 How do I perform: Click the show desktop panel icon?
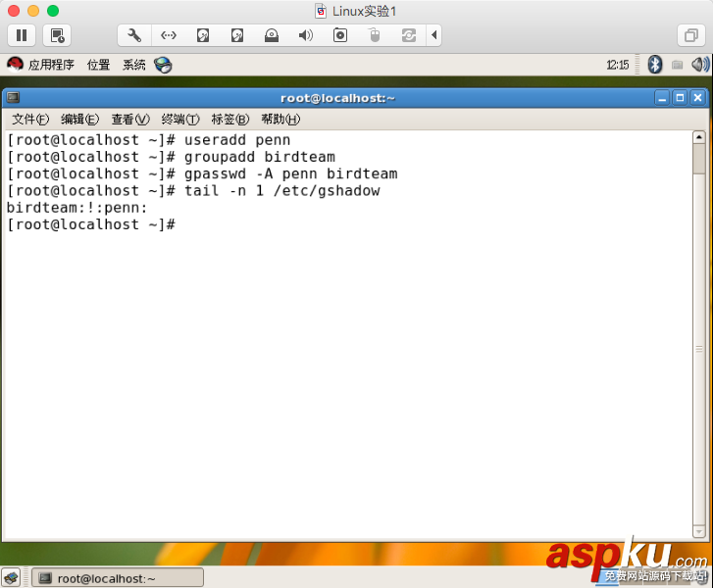[x=11, y=577]
